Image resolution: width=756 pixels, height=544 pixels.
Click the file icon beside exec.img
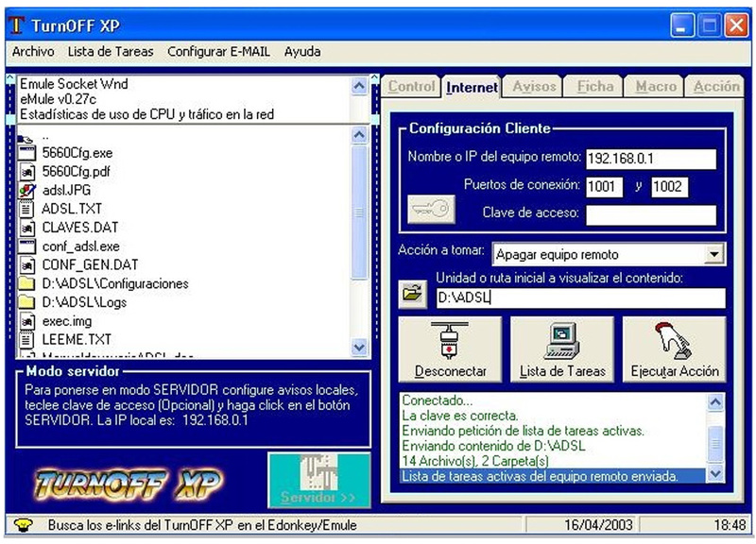tap(26, 321)
